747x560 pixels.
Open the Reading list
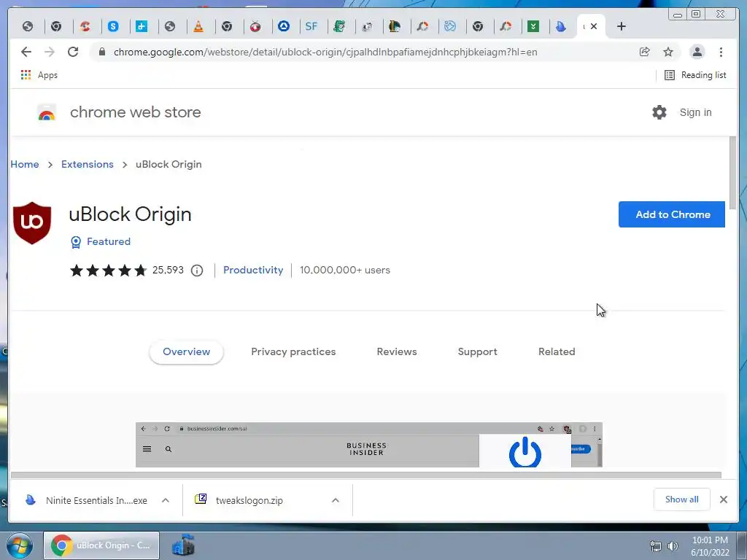[x=695, y=75]
